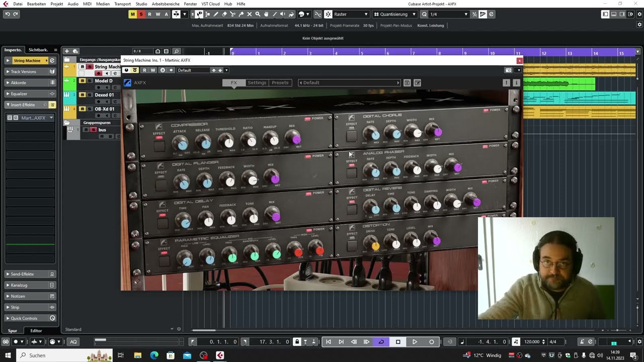Click the save preset icon beside Default preset
This screenshot has height=362, width=644.
[407, 82]
